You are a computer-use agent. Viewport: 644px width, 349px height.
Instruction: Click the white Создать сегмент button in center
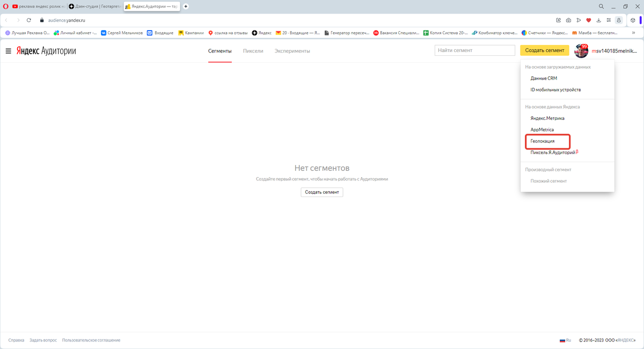(322, 192)
